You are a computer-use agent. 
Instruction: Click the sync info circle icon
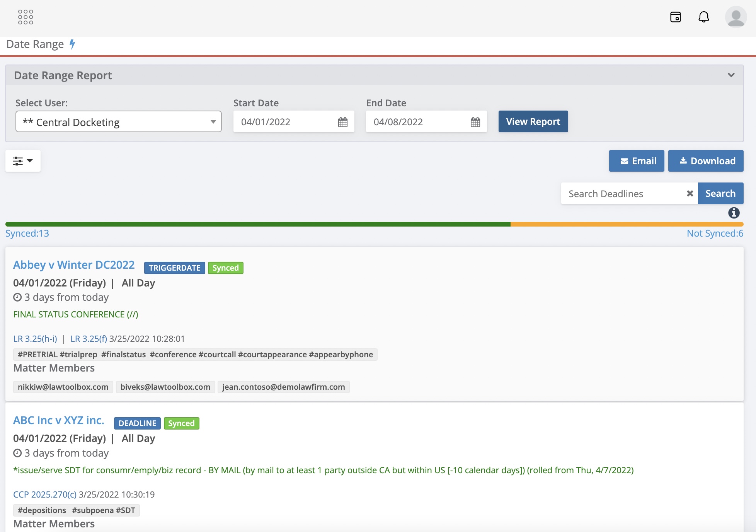tap(734, 213)
